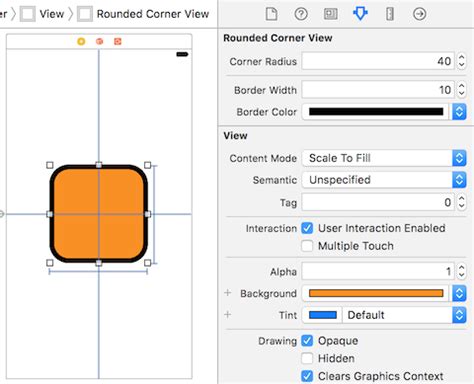Click the height constraint line beside the view

point(155,214)
